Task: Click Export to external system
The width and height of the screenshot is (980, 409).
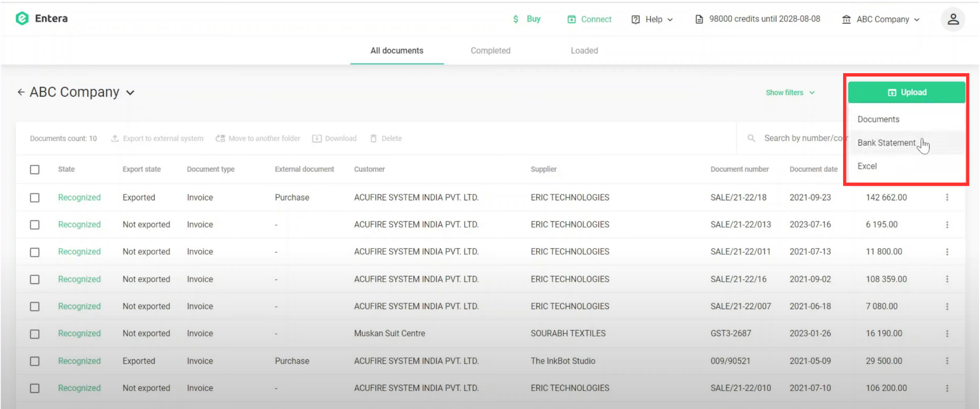Action: pos(157,139)
